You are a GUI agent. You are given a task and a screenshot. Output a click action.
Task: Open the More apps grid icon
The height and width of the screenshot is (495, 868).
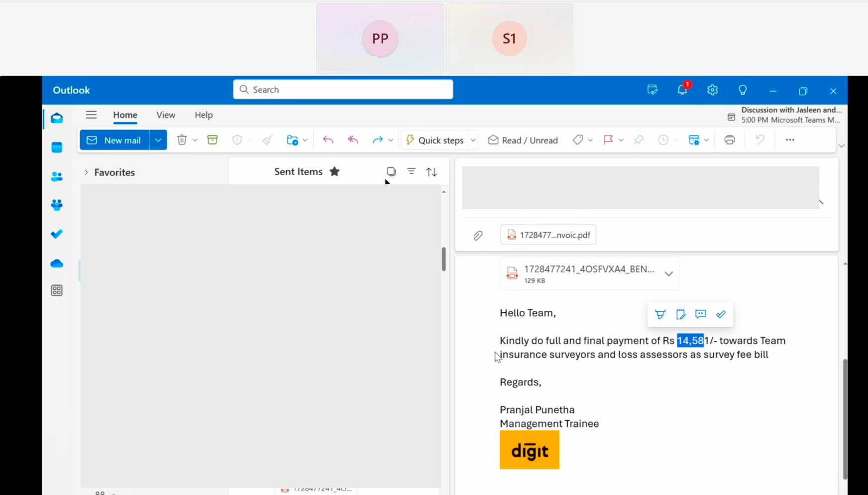(57, 290)
